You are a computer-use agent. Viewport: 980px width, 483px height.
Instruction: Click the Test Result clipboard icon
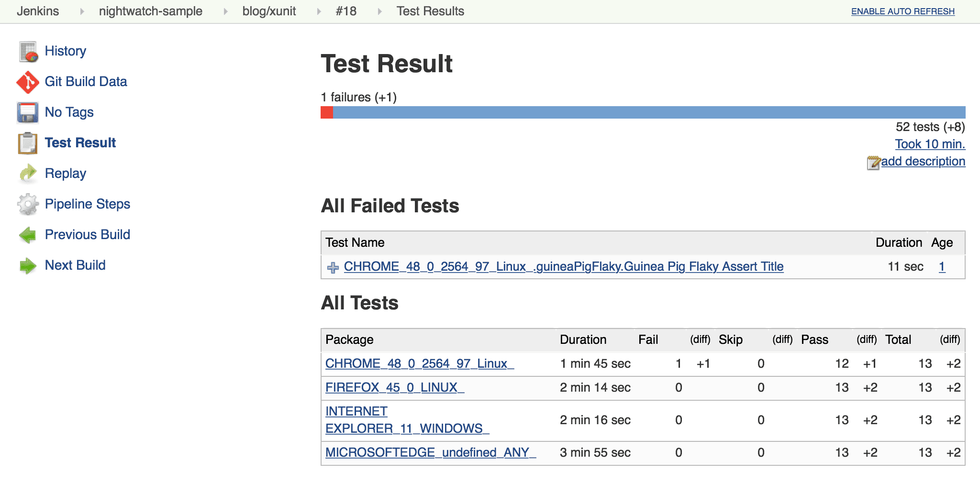27,143
